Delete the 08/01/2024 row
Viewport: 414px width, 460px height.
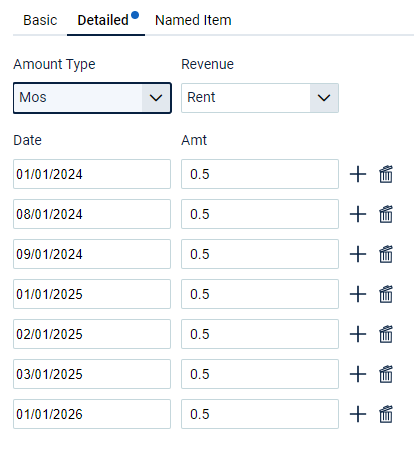click(386, 214)
